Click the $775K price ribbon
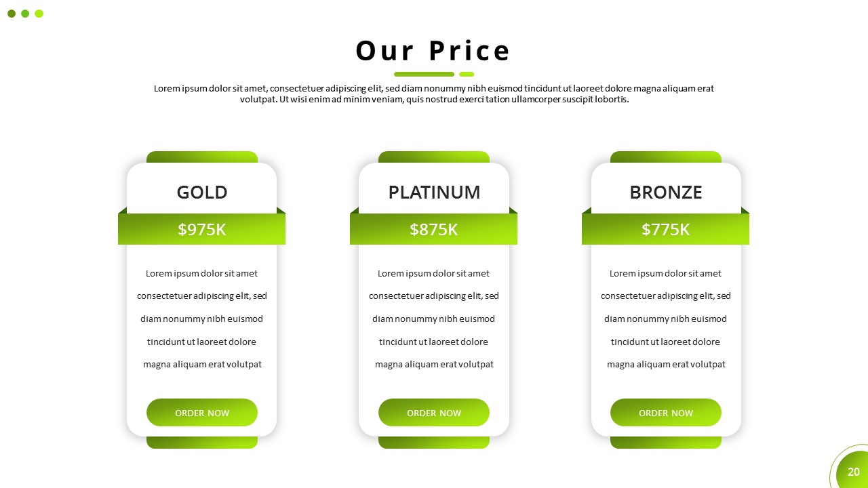This screenshot has width=868, height=488. coord(666,229)
